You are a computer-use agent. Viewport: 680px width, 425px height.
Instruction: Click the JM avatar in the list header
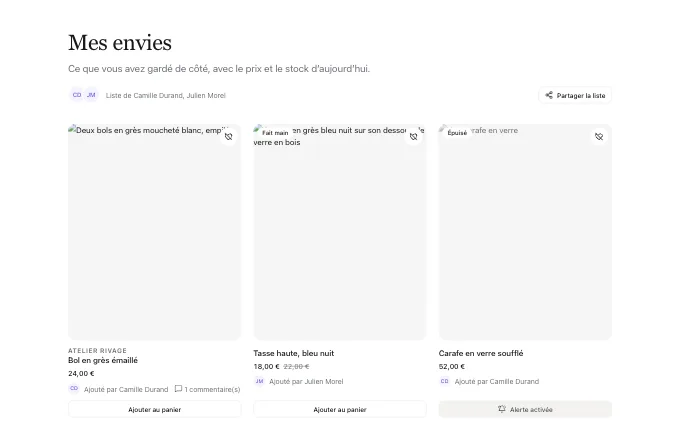tap(91, 95)
